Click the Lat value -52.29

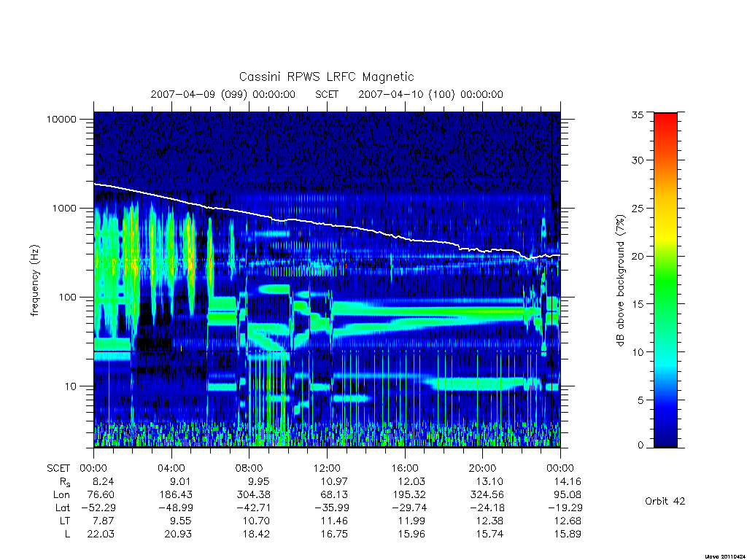(x=98, y=507)
